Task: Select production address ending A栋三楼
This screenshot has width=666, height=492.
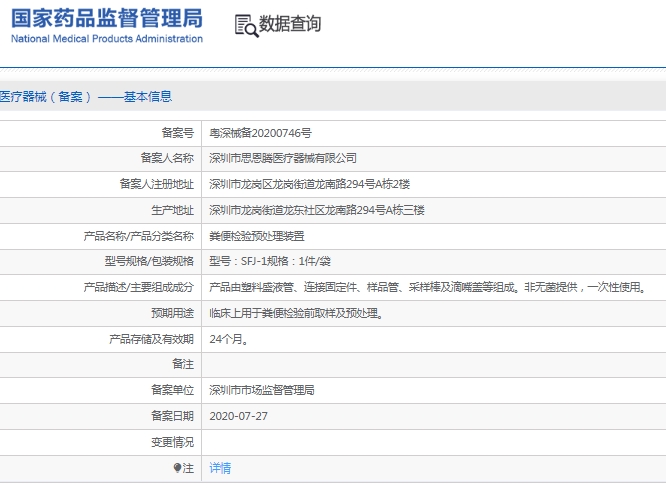Action: 317,210
